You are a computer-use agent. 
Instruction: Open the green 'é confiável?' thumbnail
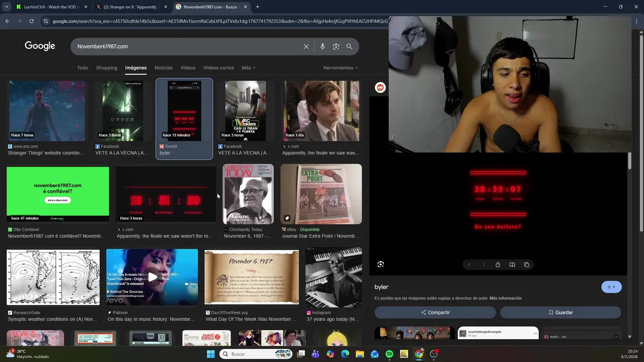pyautogui.click(x=58, y=194)
